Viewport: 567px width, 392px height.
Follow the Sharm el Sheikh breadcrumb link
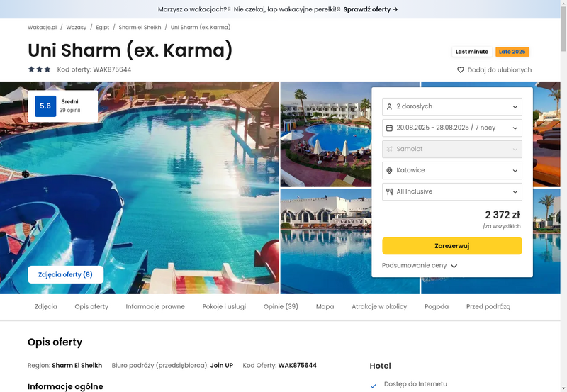tap(140, 27)
